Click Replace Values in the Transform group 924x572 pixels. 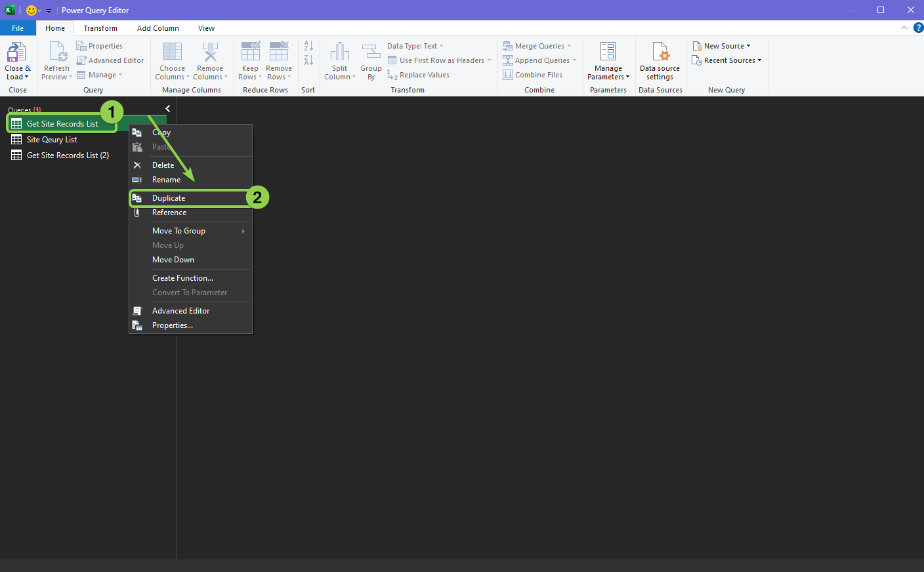coord(418,75)
